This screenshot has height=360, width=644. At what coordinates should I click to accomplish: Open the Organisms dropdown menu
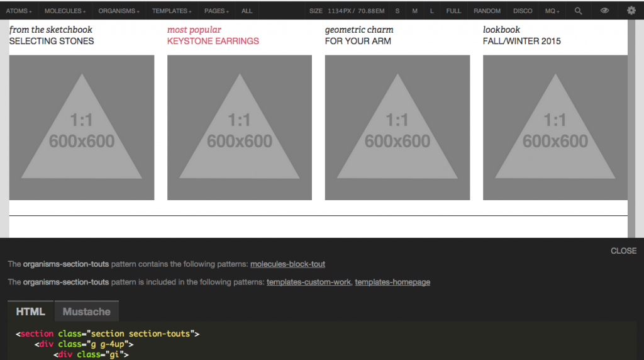(119, 11)
